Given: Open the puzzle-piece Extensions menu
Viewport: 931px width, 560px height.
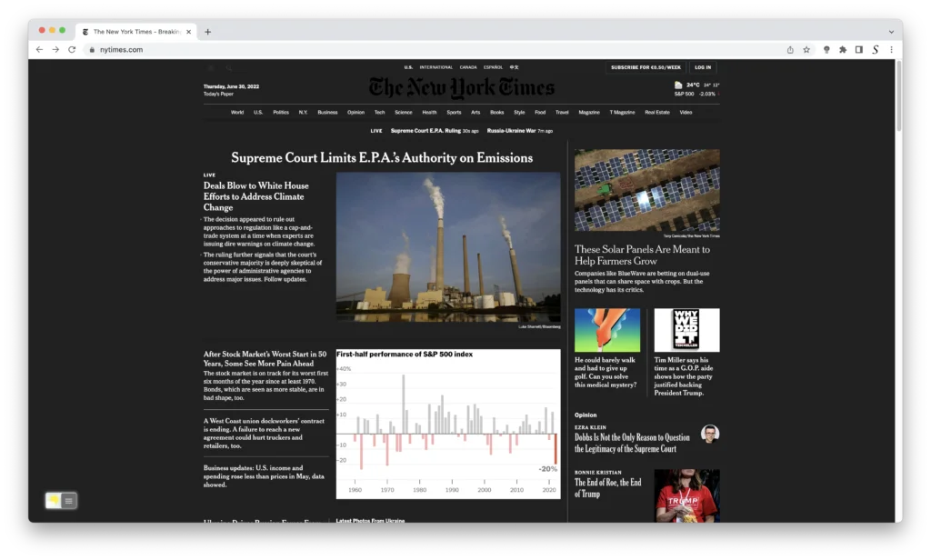Looking at the screenshot, I should 843,50.
